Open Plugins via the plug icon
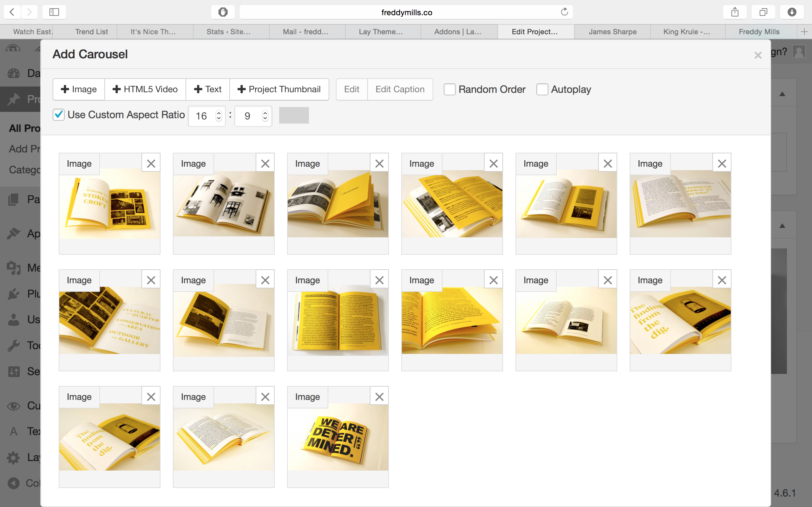Screen dimensions: 812x507 (14, 294)
